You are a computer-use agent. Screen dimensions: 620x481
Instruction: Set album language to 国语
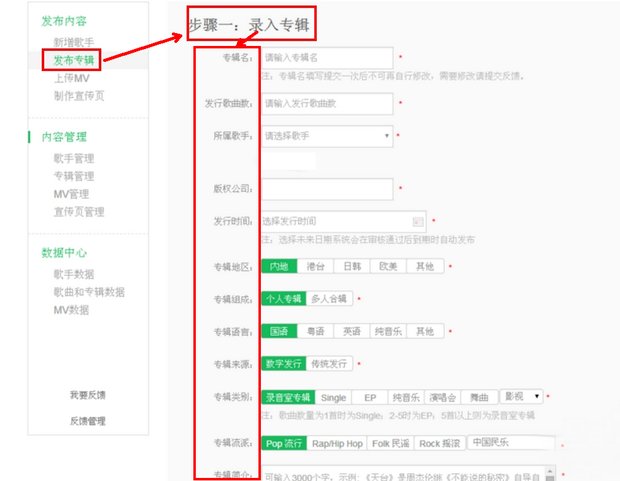(x=279, y=331)
